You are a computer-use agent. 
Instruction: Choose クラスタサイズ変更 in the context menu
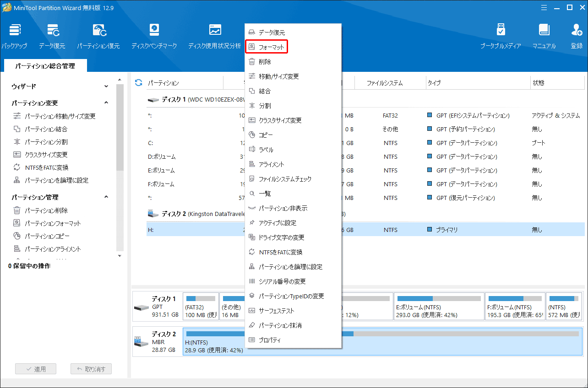pyautogui.click(x=293, y=120)
